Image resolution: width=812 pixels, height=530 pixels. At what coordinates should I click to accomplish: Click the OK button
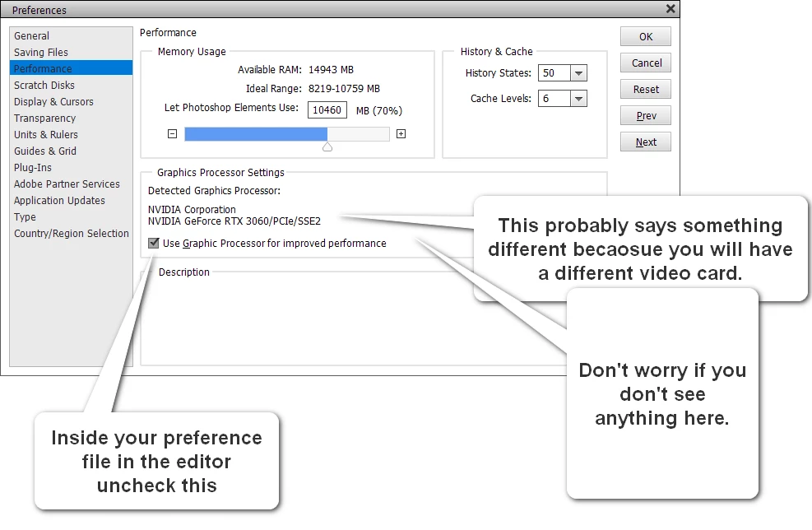(x=645, y=37)
